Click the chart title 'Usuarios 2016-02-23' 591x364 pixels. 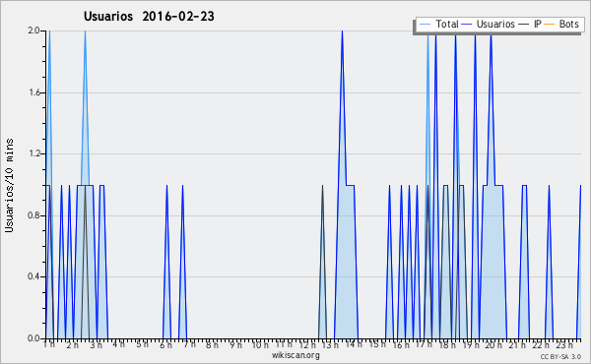tap(149, 16)
